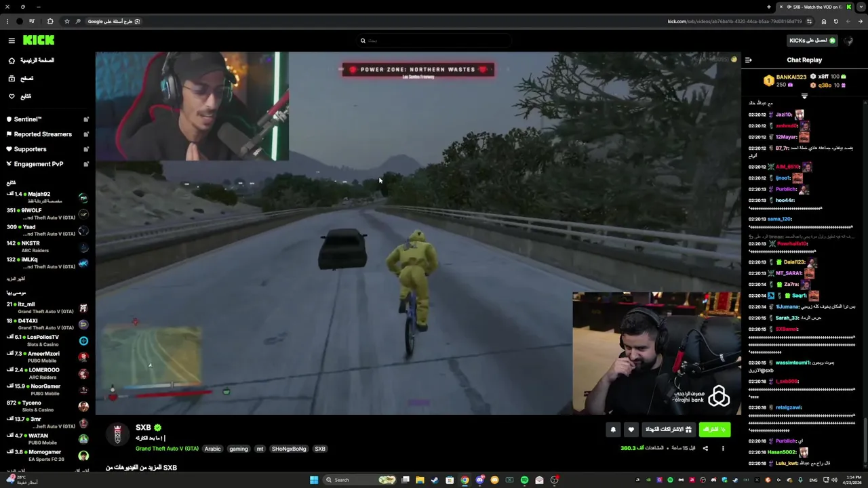Open Momogamer EA Sports FC channel

47,455
